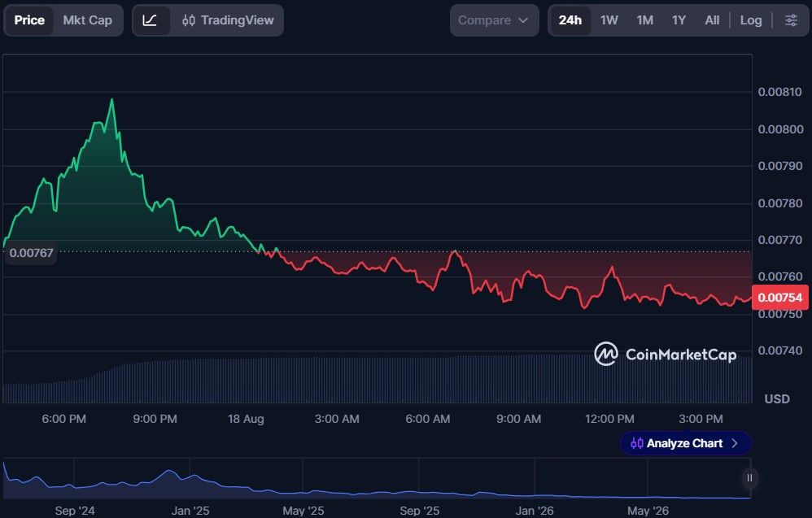
Task: Open the TradingView chart mode
Action: [228, 20]
